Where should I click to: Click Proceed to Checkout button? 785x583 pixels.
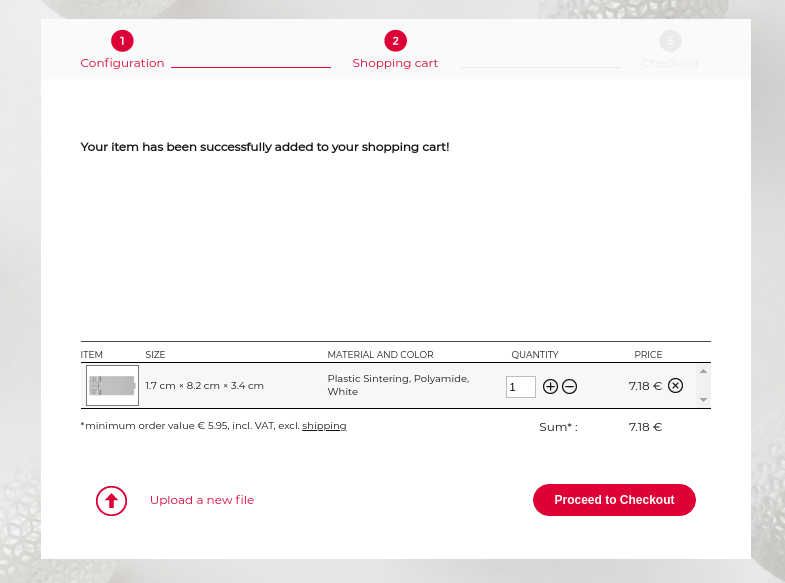coord(614,500)
